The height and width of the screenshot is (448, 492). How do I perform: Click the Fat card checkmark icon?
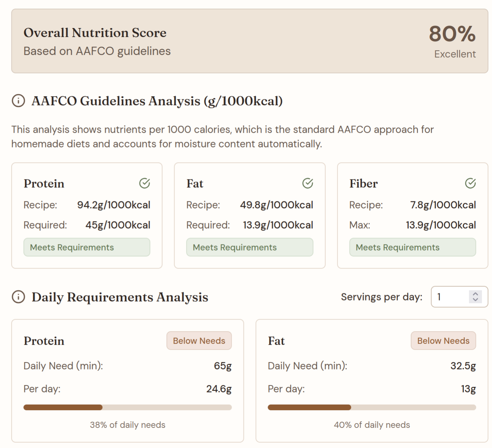307,183
